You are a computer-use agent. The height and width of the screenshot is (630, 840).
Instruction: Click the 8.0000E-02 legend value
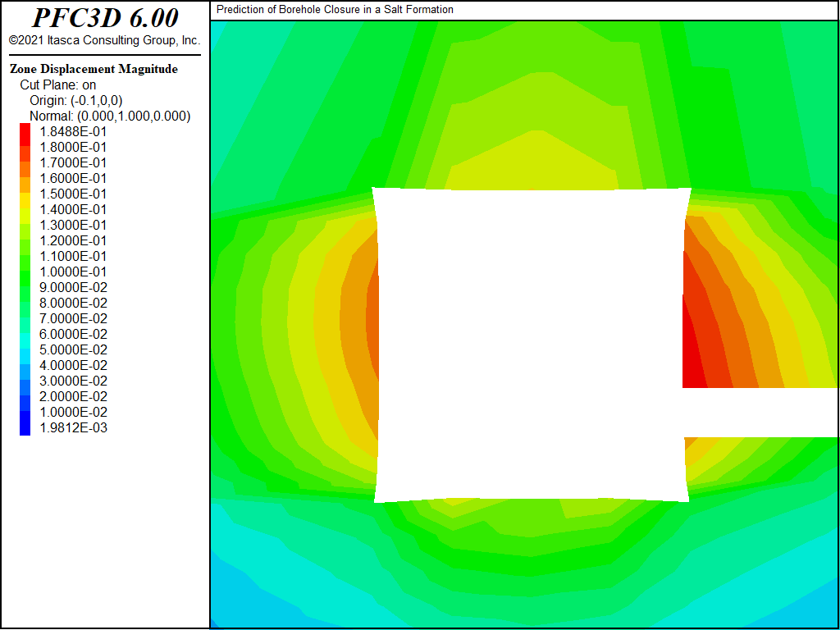[x=73, y=303]
